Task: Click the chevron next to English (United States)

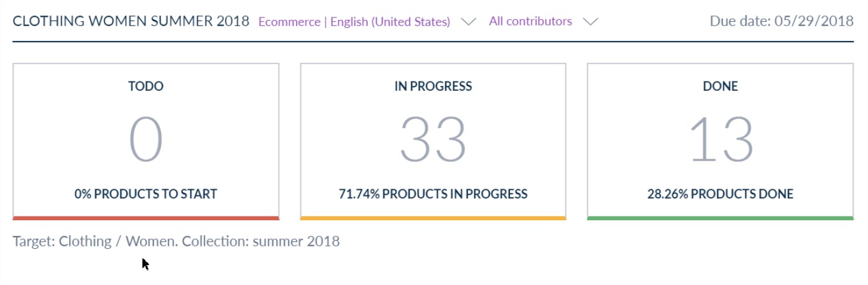Action: point(469,22)
